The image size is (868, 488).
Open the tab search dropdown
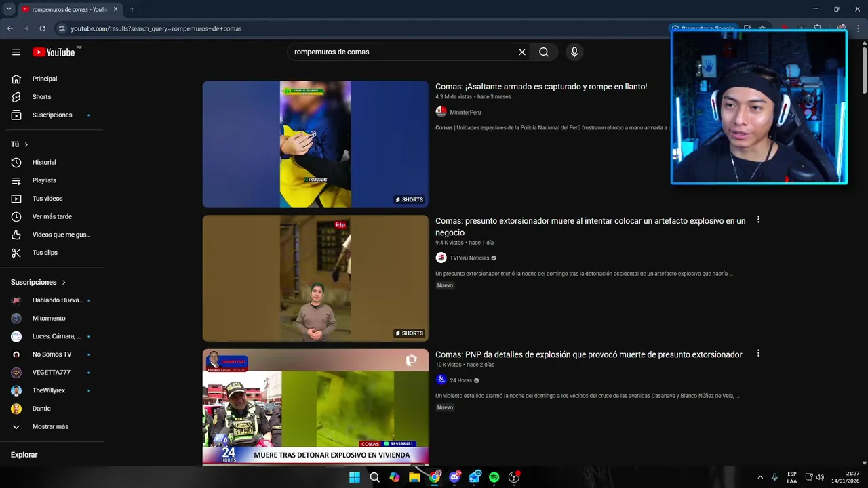[x=9, y=9]
